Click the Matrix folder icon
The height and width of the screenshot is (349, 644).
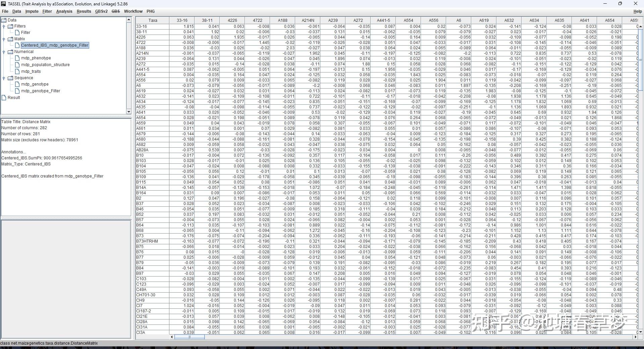pos(10,39)
